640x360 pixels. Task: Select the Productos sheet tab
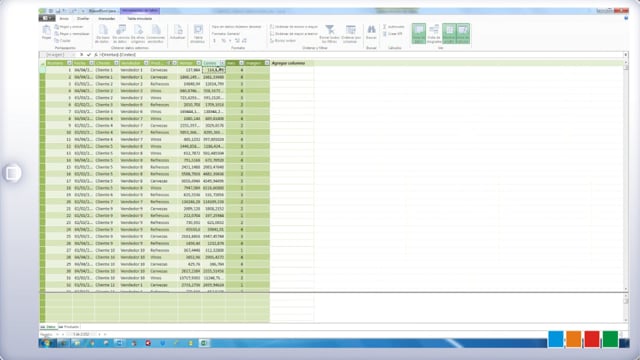(x=69, y=327)
